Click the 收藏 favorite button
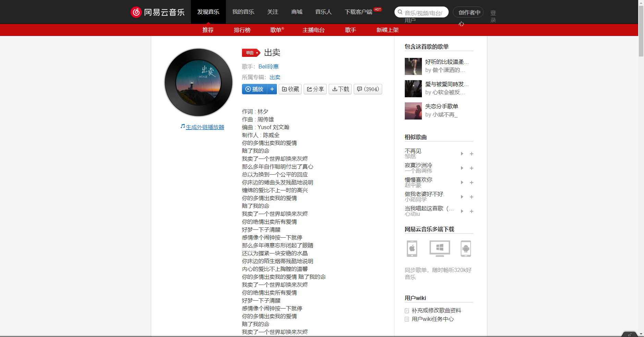Viewport: 644px width, 337px height. click(x=290, y=89)
